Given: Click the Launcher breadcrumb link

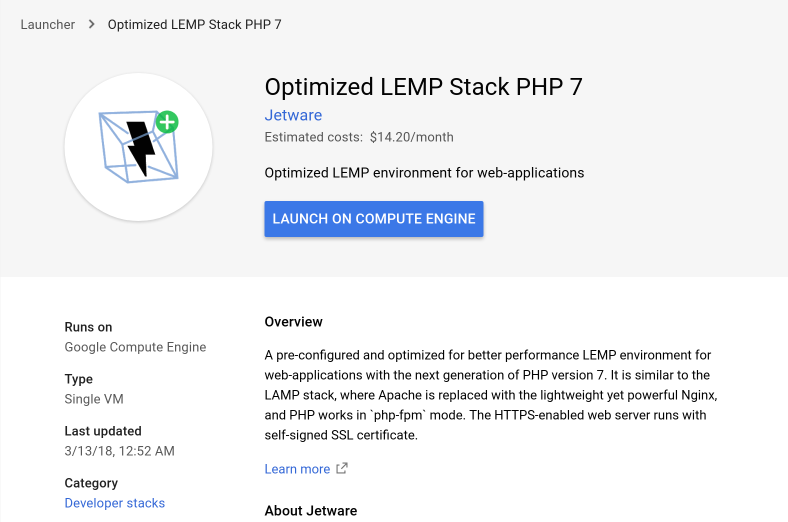Looking at the screenshot, I should pos(48,24).
